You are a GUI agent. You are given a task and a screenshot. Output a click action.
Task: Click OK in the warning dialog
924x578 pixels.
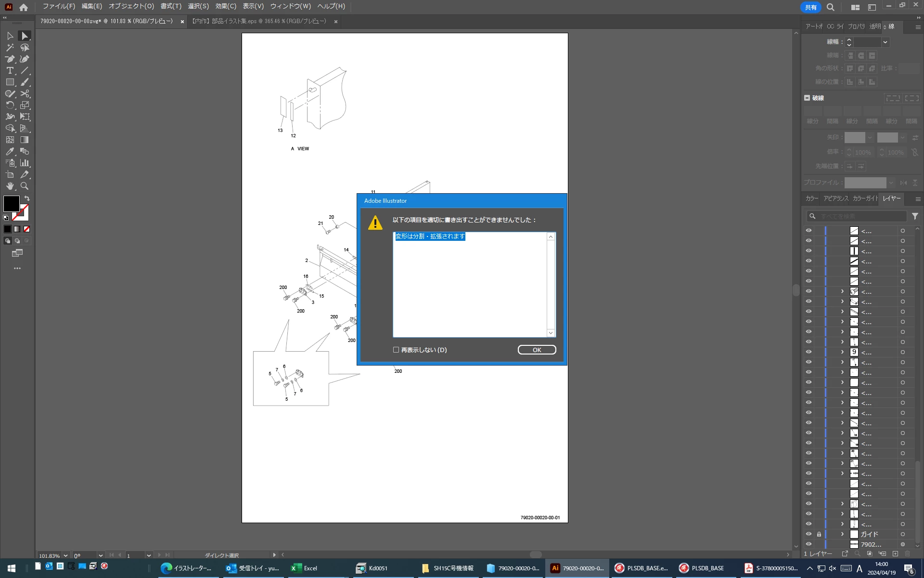[537, 350]
